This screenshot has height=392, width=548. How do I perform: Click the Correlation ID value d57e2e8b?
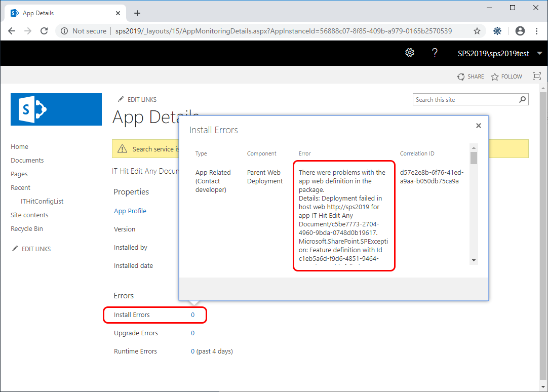click(432, 177)
